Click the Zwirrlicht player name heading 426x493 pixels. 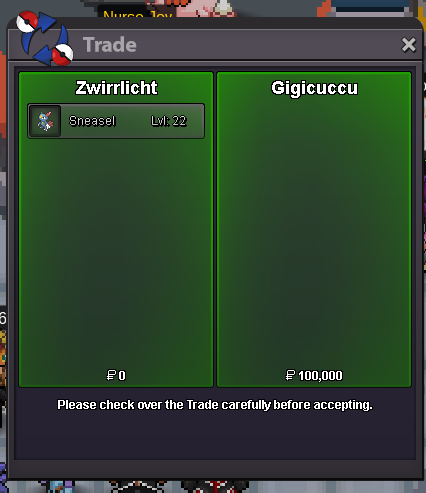[x=116, y=88]
